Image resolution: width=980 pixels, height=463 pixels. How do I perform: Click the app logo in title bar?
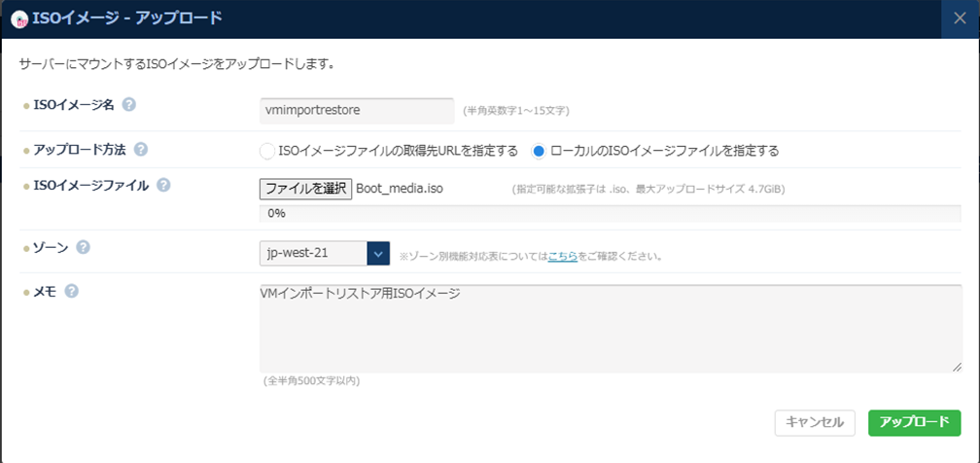click(17, 17)
